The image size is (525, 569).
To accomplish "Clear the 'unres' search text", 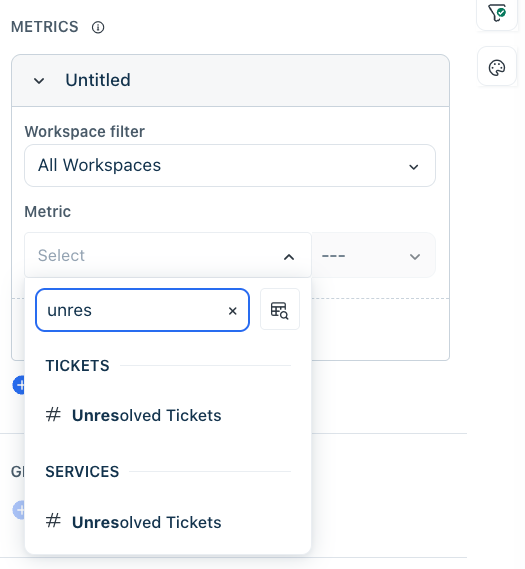I will (x=233, y=311).
